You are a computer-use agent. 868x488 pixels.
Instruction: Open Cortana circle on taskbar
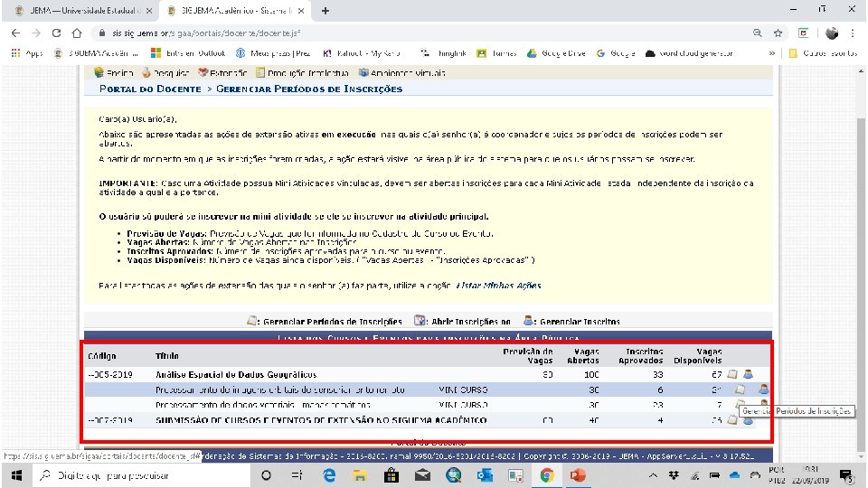point(266,475)
